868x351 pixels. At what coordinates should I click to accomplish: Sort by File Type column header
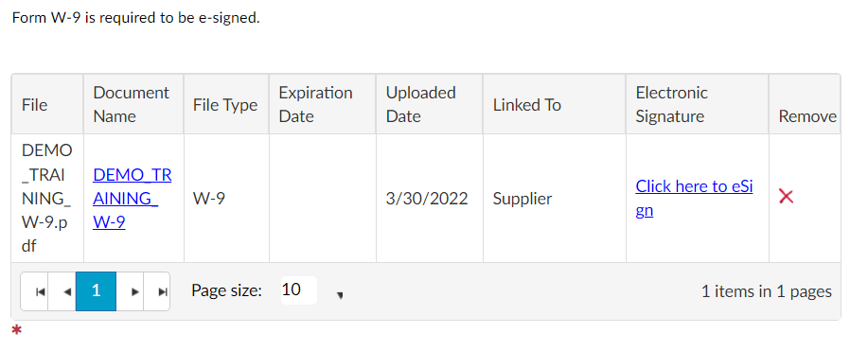coord(226,104)
